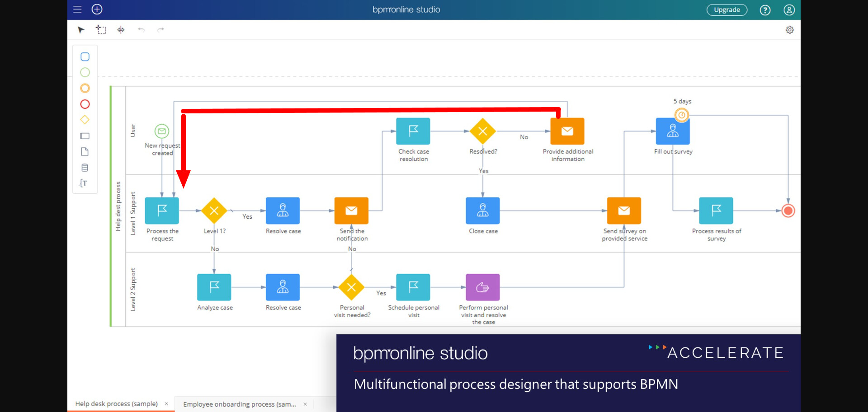Select Send survey on provided service task
868x412 pixels.
pyautogui.click(x=624, y=211)
